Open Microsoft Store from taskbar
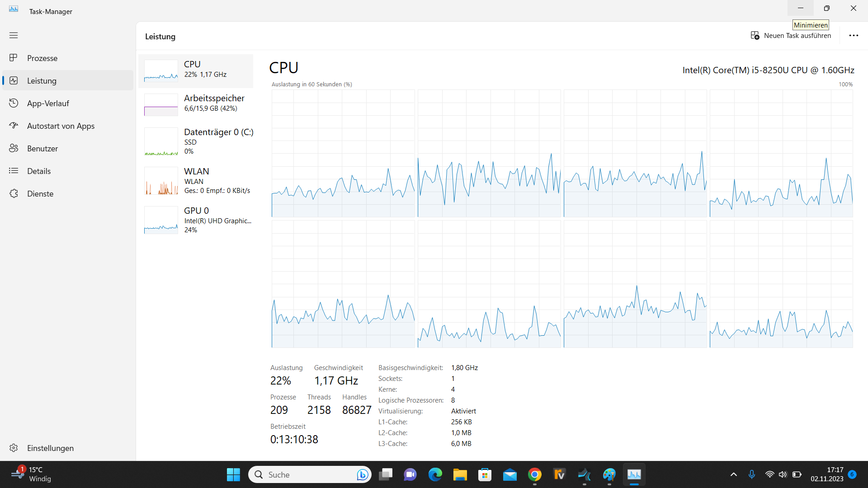The image size is (868, 488). 485,474
